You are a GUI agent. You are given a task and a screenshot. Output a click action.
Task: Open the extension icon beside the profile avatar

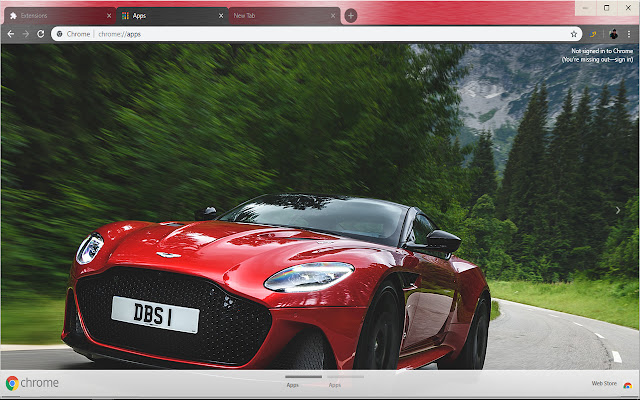tap(594, 33)
